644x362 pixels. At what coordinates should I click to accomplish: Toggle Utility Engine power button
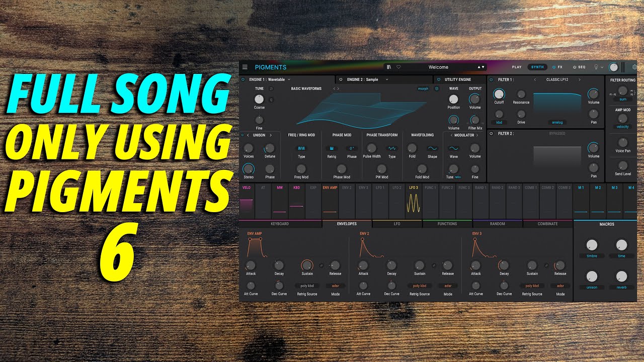click(439, 79)
